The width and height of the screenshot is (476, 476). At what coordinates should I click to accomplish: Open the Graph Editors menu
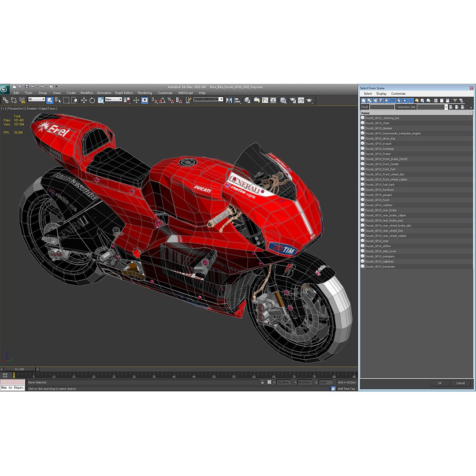pos(124,93)
